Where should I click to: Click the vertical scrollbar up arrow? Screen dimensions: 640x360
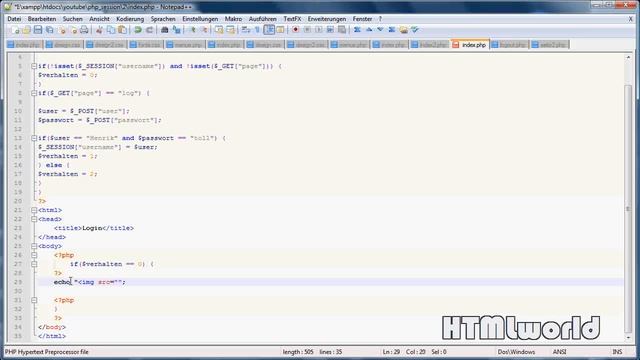(x=628, y=58)
